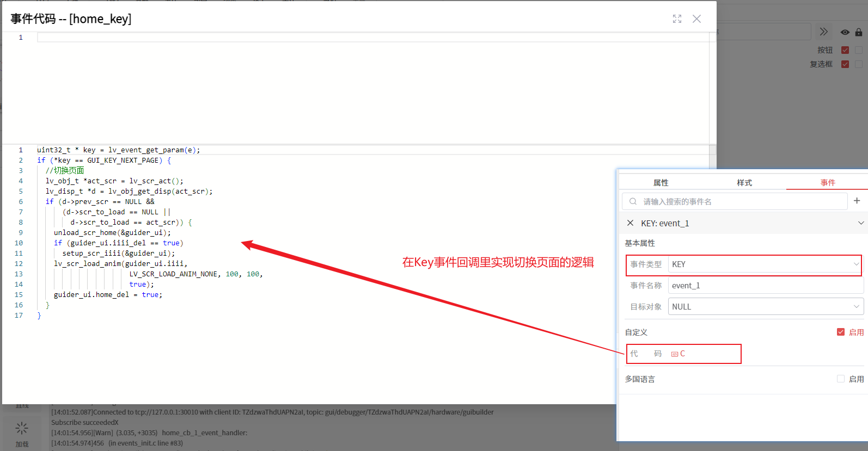Switch to the 属性 tab
Image resolution: width=868 pixels, height=451 pixels.
click(x=661, y=183)
